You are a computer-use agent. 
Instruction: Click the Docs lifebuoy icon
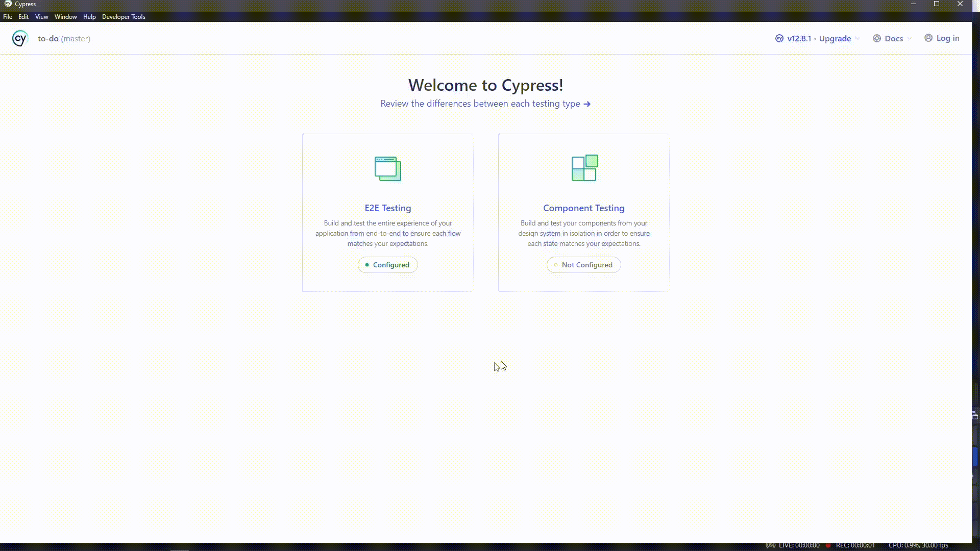[877, 38]
